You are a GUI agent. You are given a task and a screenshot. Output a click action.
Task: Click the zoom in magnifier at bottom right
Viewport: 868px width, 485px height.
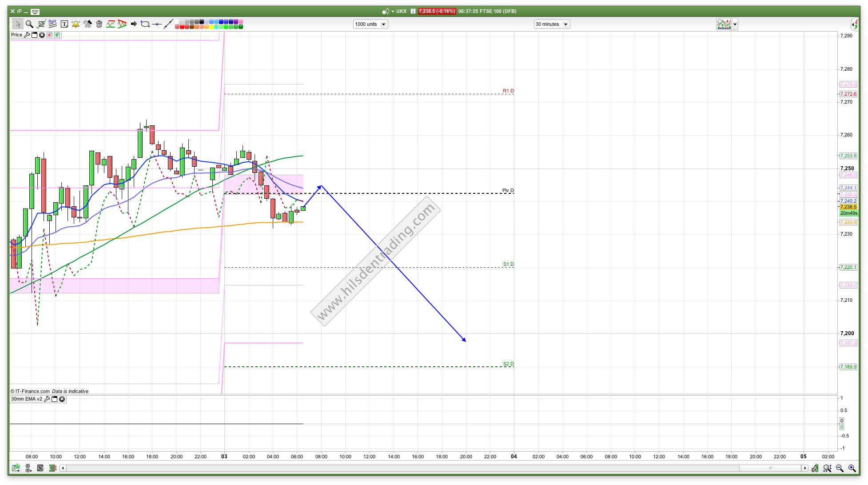(x=852, y=468)
